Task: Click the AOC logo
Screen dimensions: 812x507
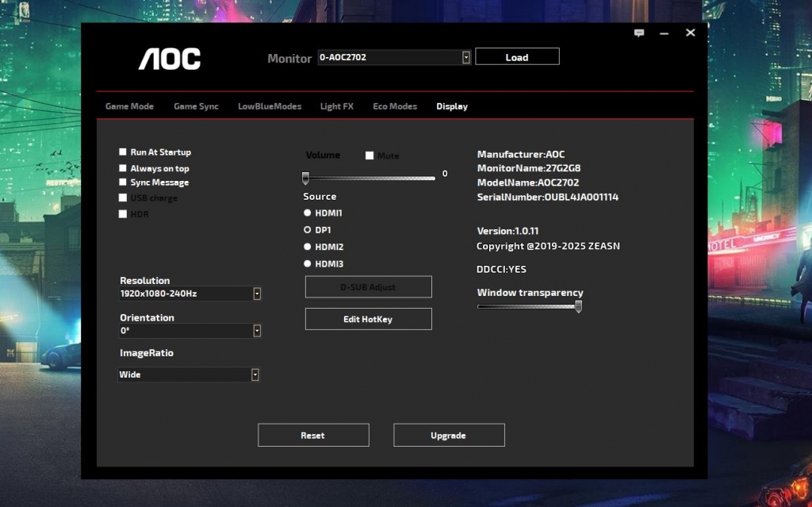Action: coord(170,59)
